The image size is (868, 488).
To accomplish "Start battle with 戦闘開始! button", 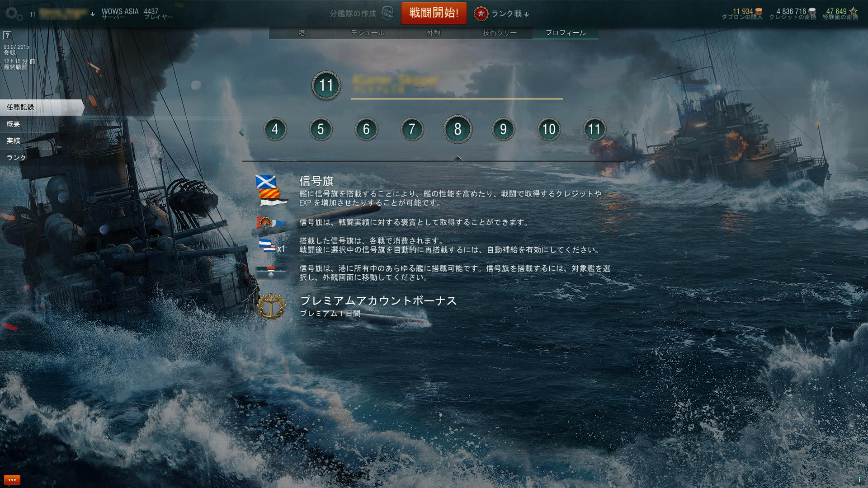I will coord(434,13).
